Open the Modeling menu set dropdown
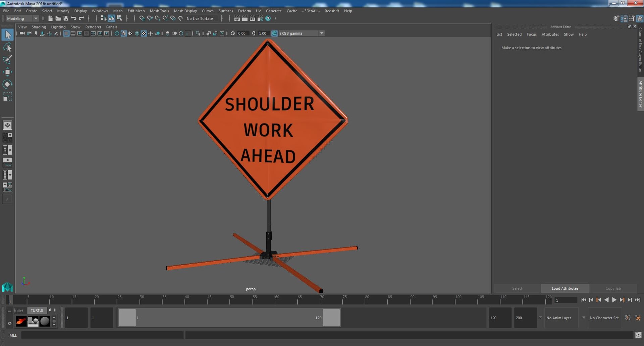Viewport: 644px width, 346px height. 22,18
